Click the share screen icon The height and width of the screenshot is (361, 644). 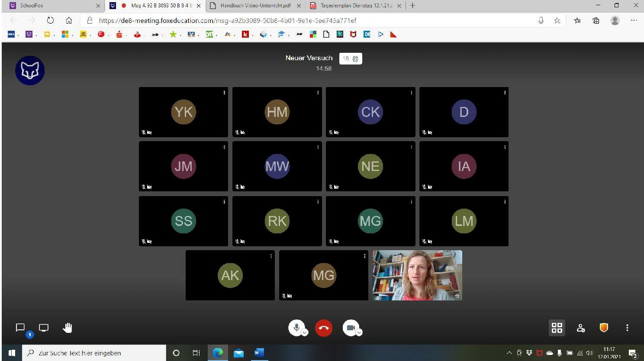44,328
